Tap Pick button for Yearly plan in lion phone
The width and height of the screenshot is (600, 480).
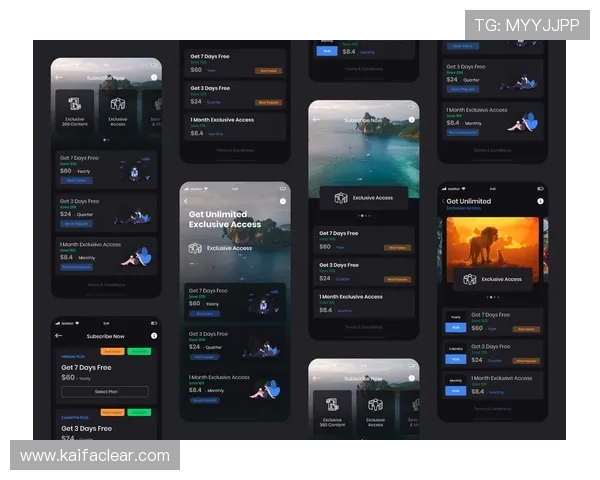(456, 328)
